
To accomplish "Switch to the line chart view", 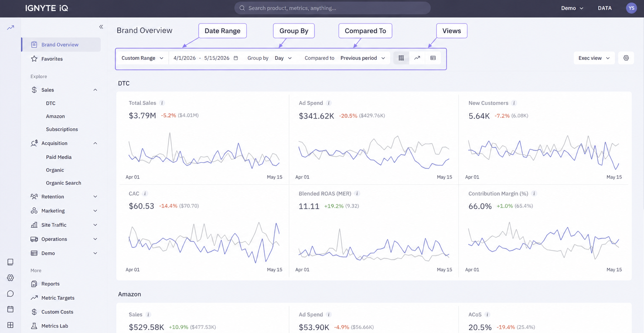I will pos(417,58).
